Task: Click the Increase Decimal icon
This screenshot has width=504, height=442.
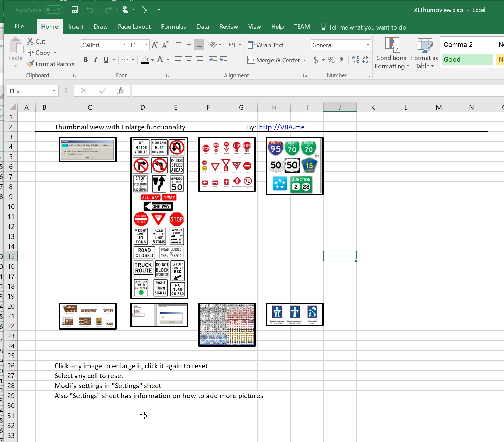Action: tap(356, 60)
